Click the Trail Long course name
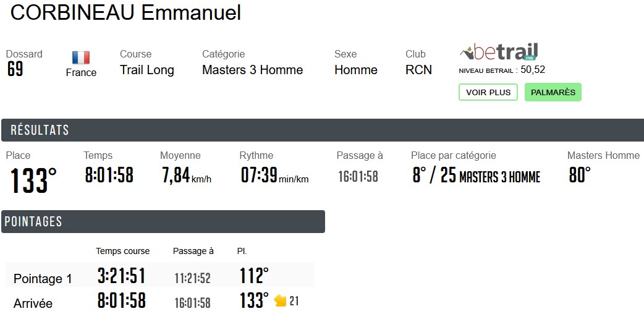 coord(147,70)
